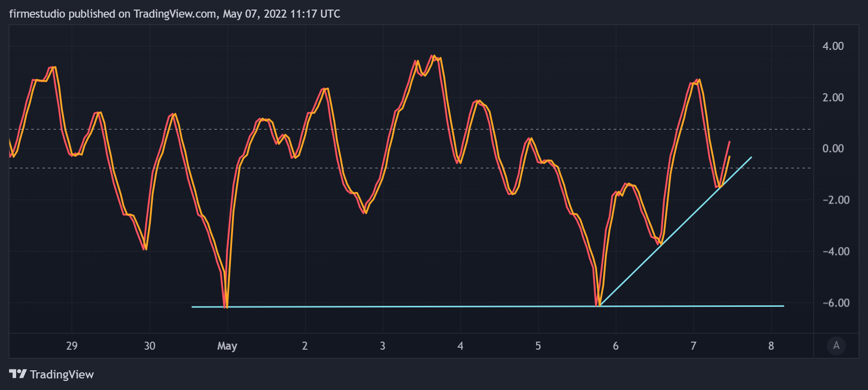
Task: Click the date label 3
Action: (382, 346)
